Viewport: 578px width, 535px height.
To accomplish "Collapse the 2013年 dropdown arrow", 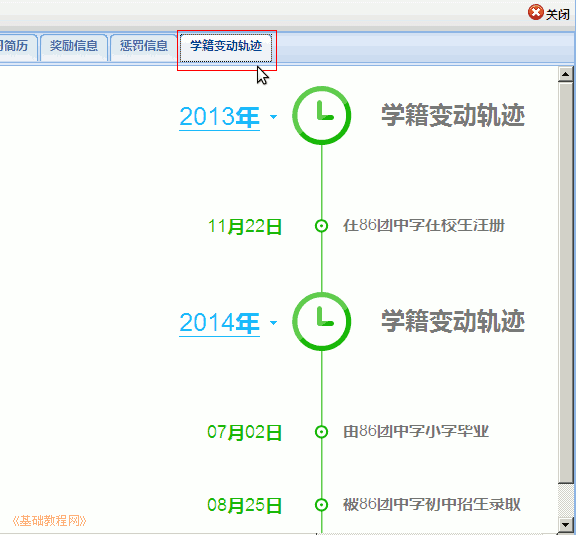I will point(273,117).
